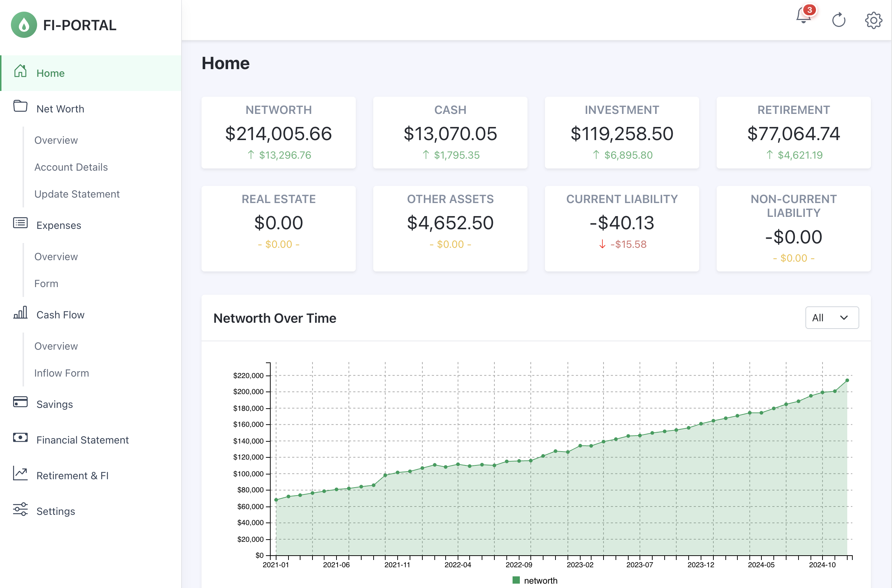Click the Settings sliders icon in sidebar
Image resolution: width=892 pixels, height=588 pixels.
(x=20, y=509)
